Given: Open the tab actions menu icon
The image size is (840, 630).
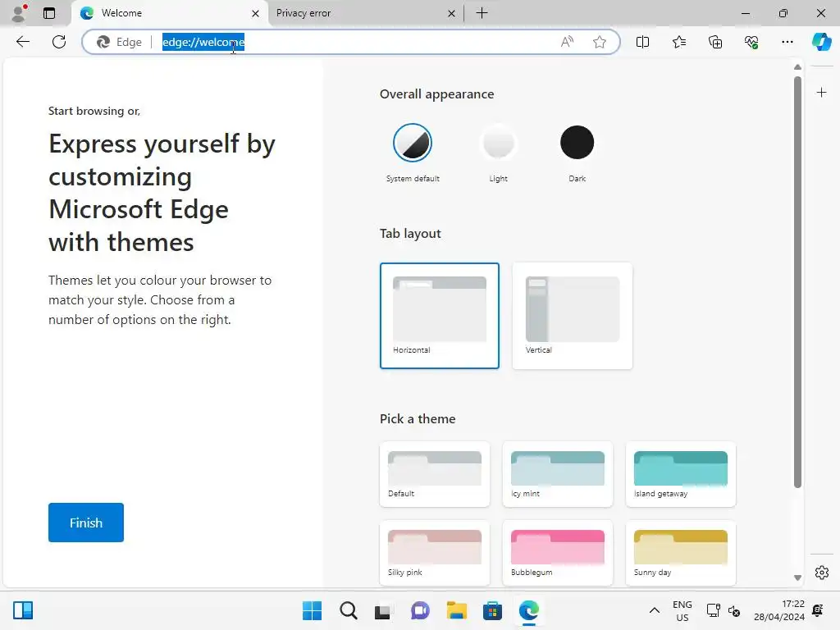Looking at the screenshot, I should pos(49,13).
